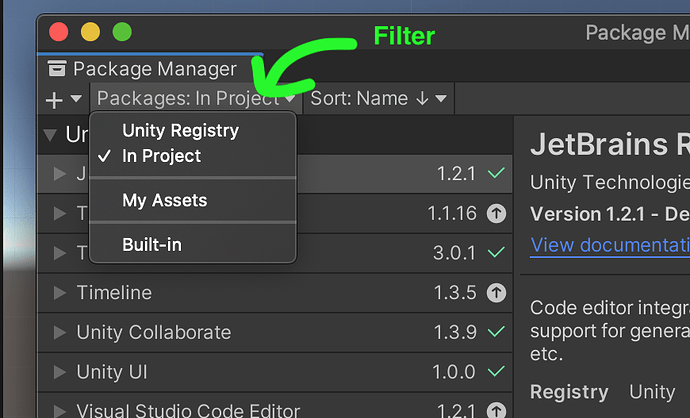
Task: Open the View documentation link
Action: point(610,245)
